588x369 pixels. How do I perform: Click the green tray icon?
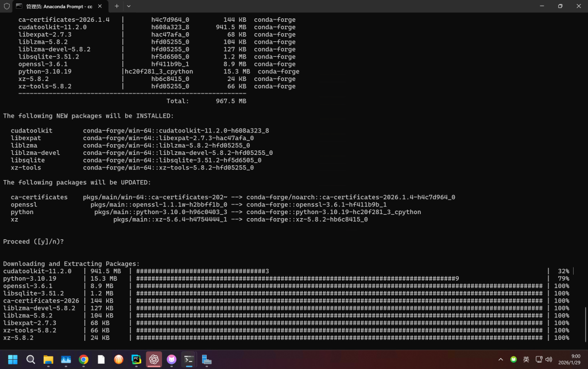pos(514,360)
